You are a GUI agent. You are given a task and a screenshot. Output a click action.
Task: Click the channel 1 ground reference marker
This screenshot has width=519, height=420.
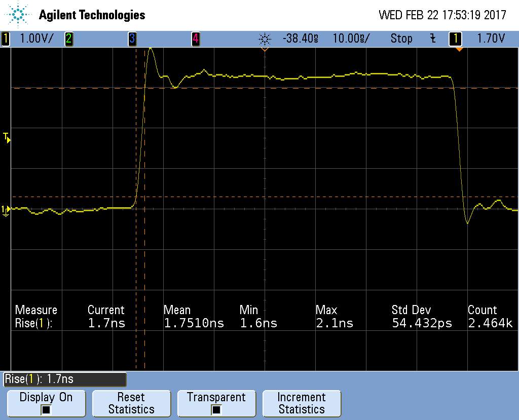coord(6,210)
